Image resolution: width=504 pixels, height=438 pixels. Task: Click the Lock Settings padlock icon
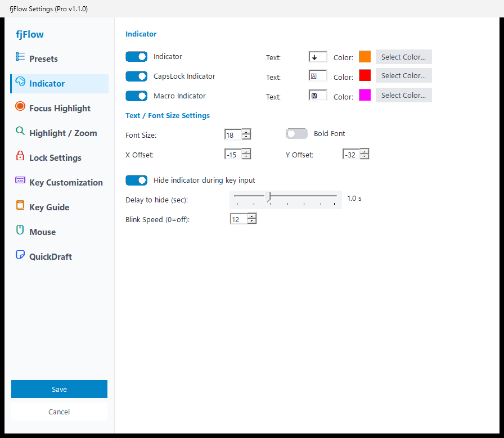20,156
